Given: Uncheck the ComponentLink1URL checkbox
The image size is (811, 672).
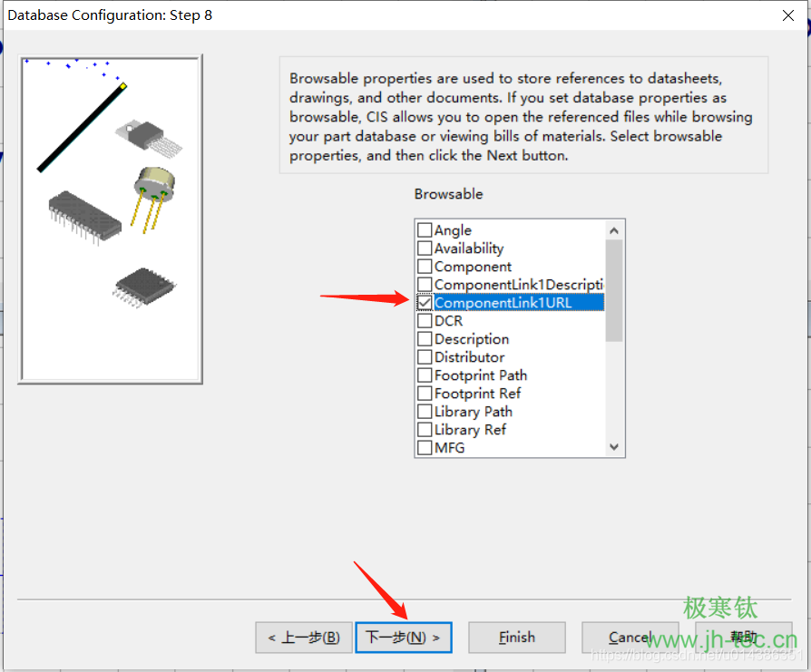Looking at the screenshot, I should pyautogui.click(x=425, y=303).
